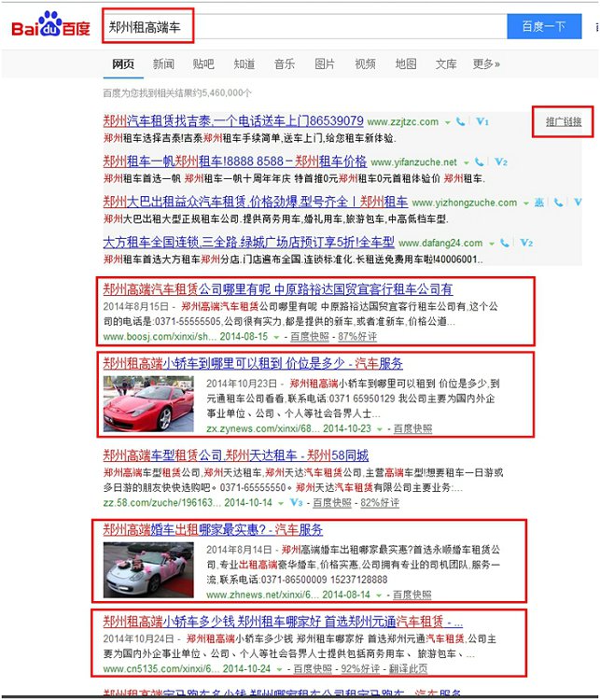Click the 推广链接 label link

[x=564, y=121]
